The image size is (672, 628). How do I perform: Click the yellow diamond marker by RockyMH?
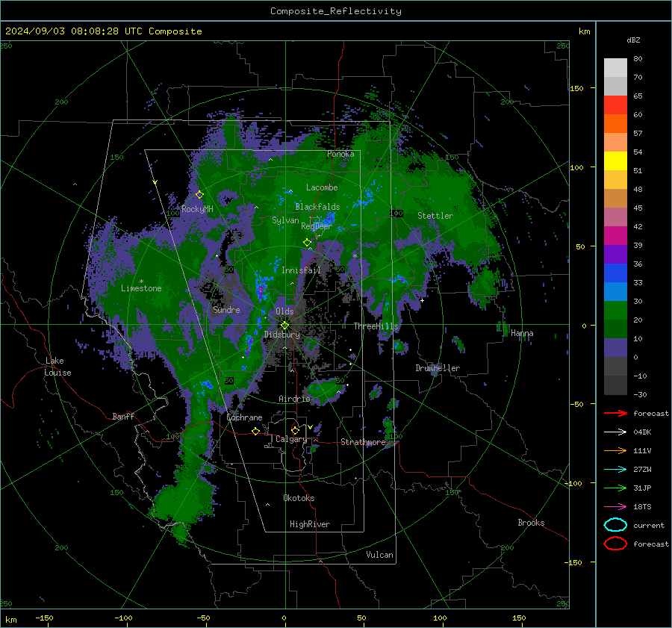pos(199,195)
